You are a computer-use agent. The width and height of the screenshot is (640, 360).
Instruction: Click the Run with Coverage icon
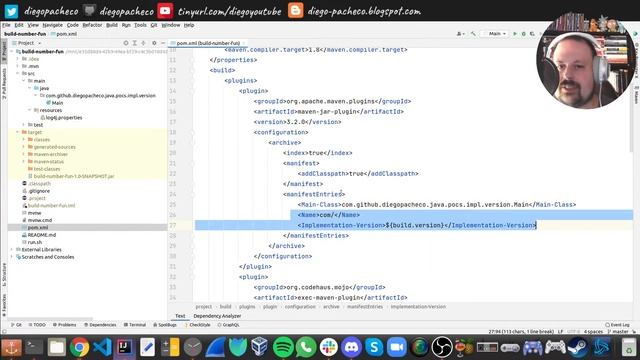pyautogui.click(x=532, y=33)
